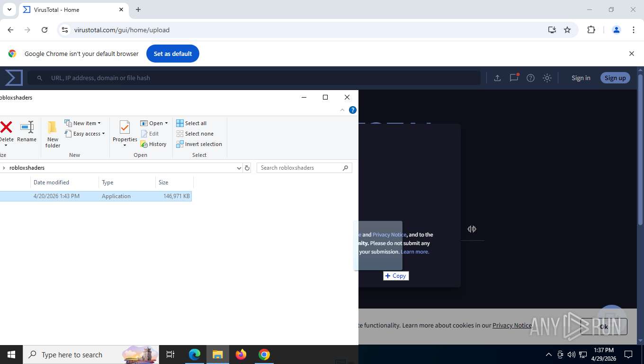The height and width of the screenshot is (364, 644).
Task: Open VirusTotal help icon
Action: tap(530, 78)
